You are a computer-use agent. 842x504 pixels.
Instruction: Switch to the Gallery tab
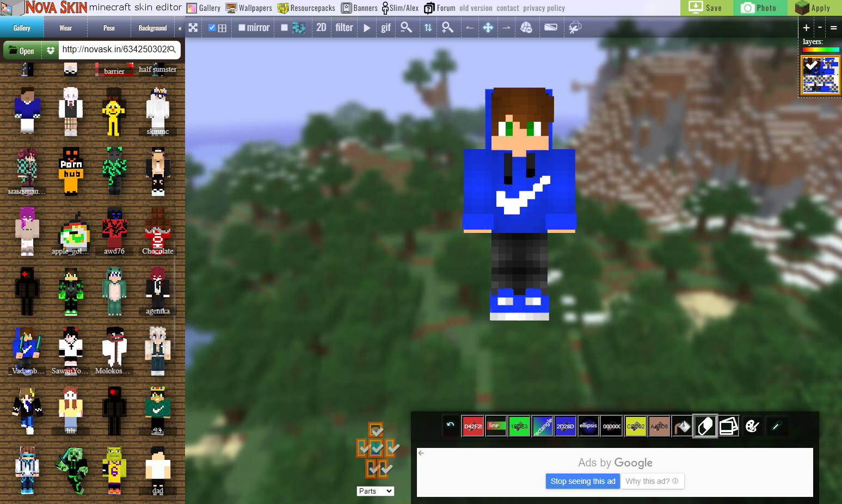coord(22,28)
